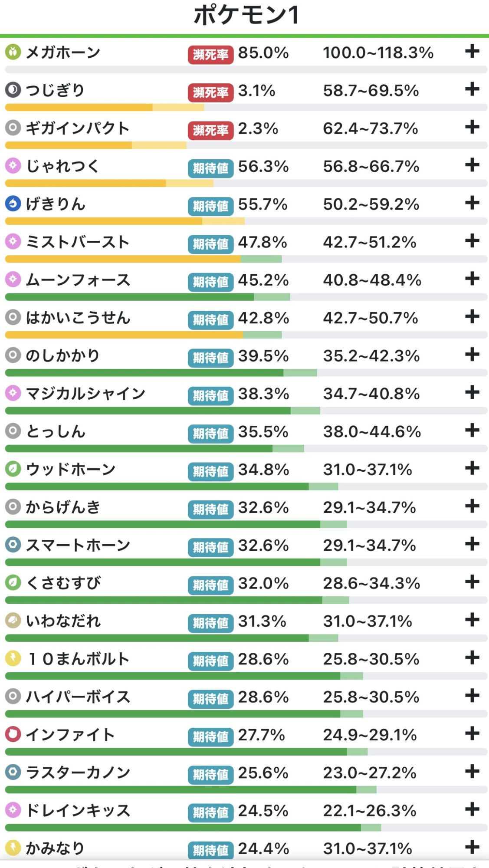Click the ポケモン1 heading
This screenshot has height=868, width=489.
click(246, 15)
